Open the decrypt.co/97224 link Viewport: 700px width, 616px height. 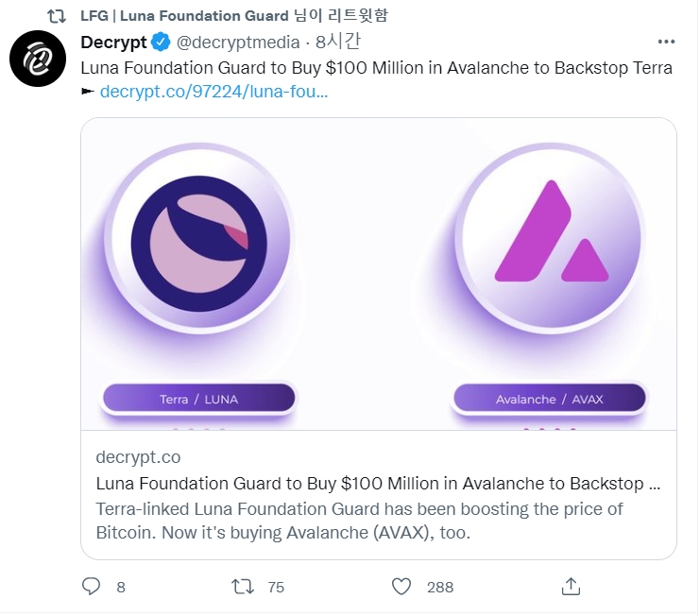pos(213,93)
